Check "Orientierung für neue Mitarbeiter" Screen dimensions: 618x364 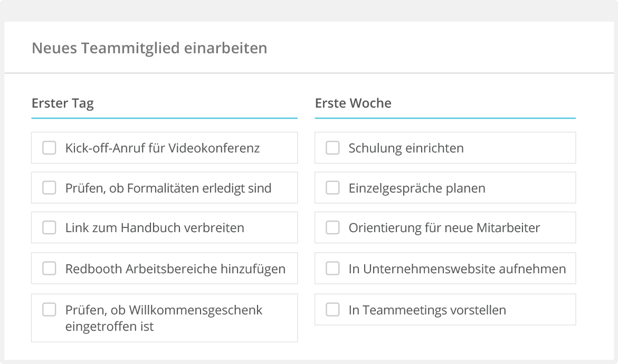pyautogui.click(x=332, y=227)
